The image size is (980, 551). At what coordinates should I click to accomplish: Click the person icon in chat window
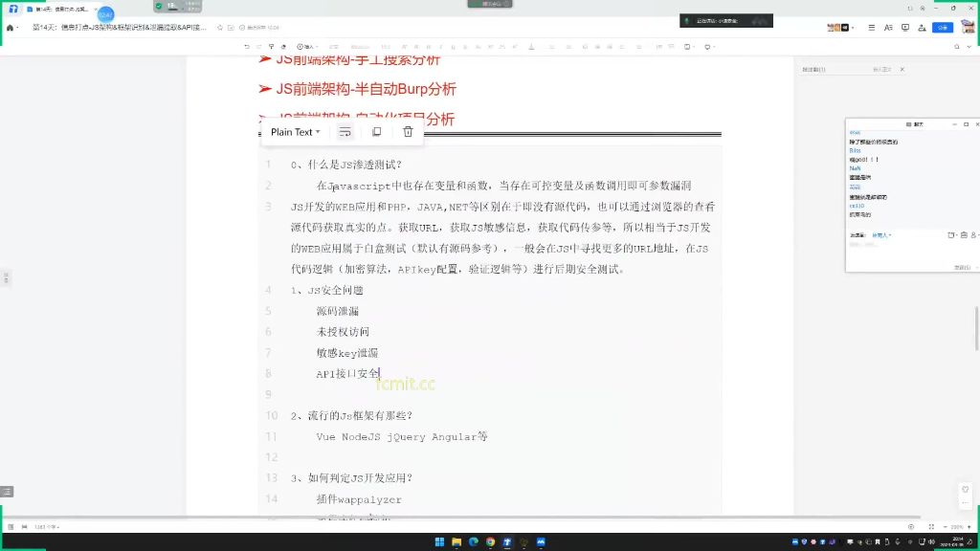click(973, 235)
